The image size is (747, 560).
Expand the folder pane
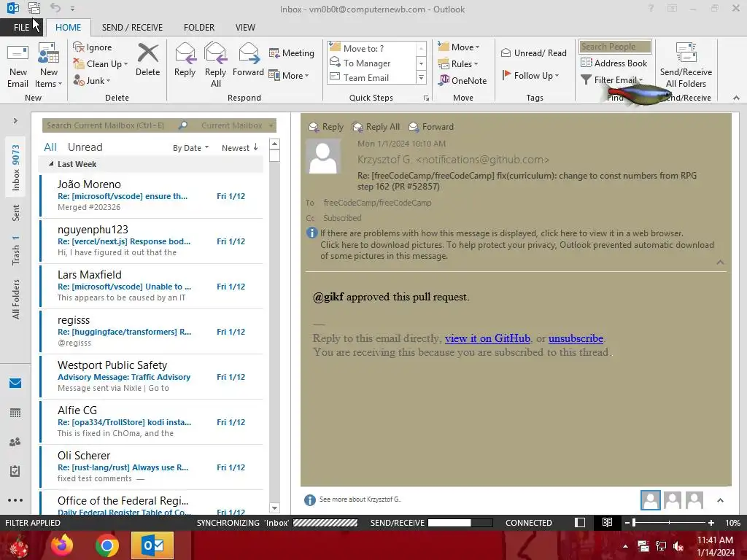click(15, 121)
